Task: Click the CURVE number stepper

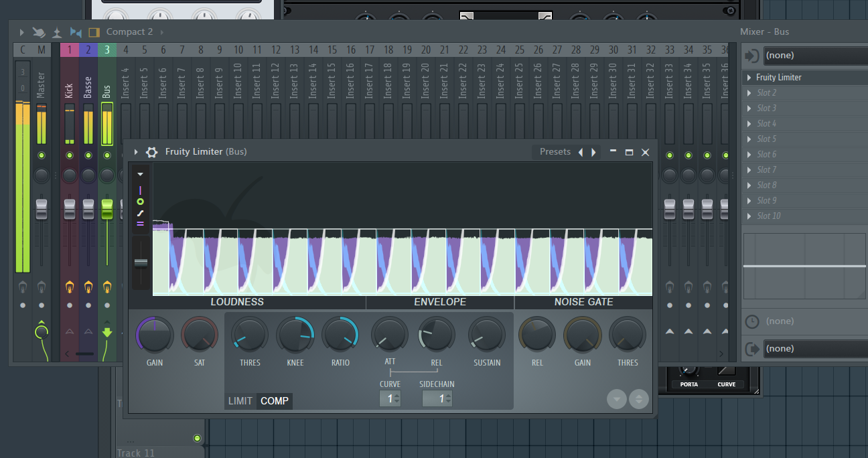Action: pyautogui.click(x=390, y=398)
